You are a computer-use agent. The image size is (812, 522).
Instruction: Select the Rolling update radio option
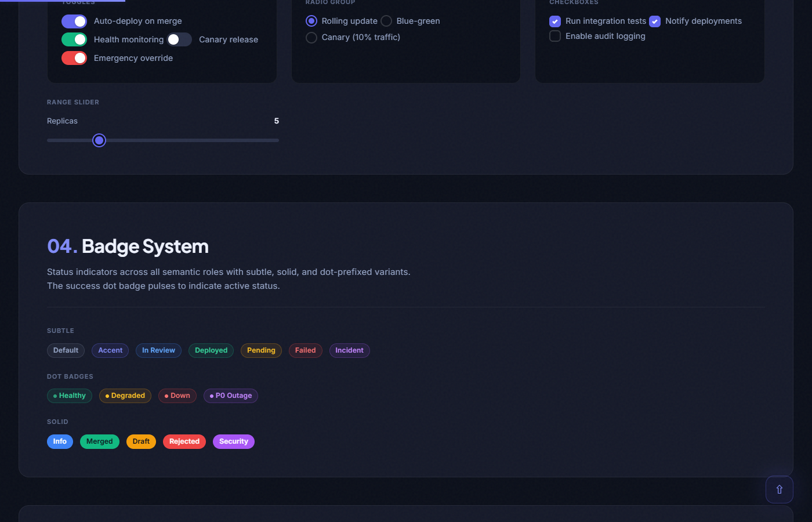311,21
